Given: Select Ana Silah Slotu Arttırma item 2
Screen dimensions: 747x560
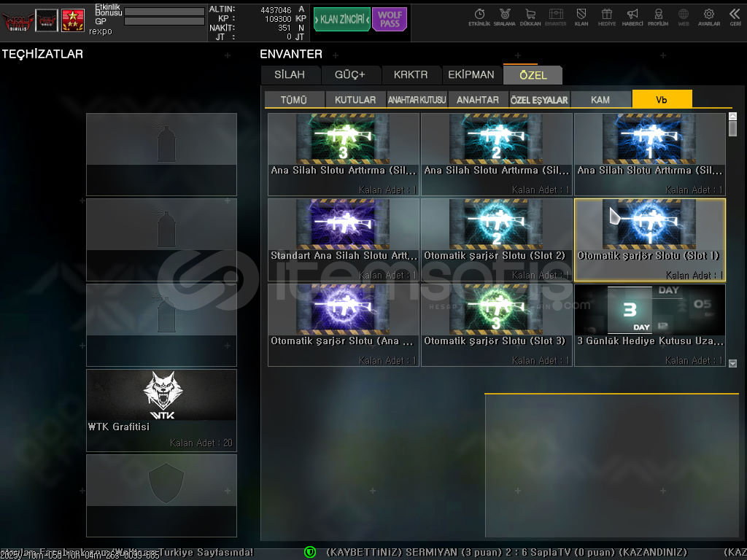Looking at the screenshot, I should [496, 155].
